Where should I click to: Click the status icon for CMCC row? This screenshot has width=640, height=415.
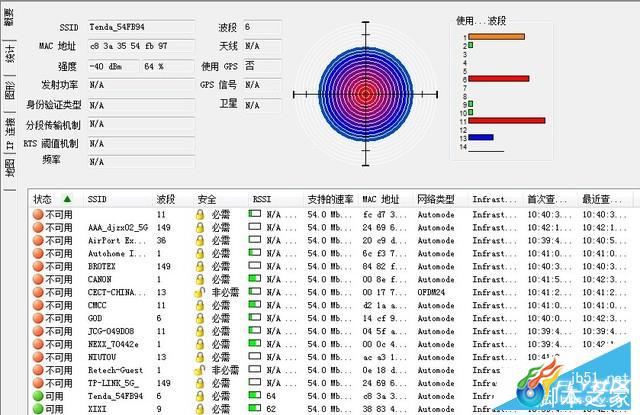tap(38, 305)
